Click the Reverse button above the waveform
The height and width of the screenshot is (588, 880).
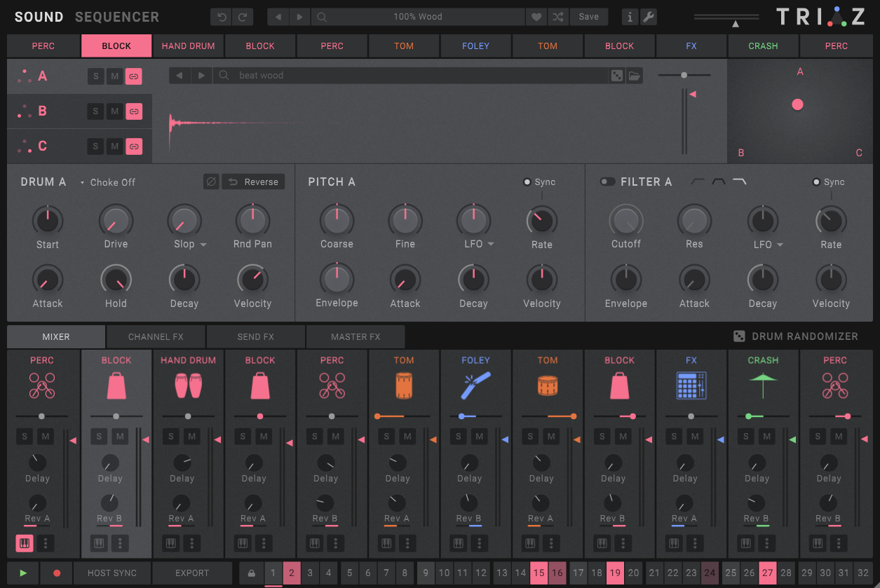[x=252, y=181]
